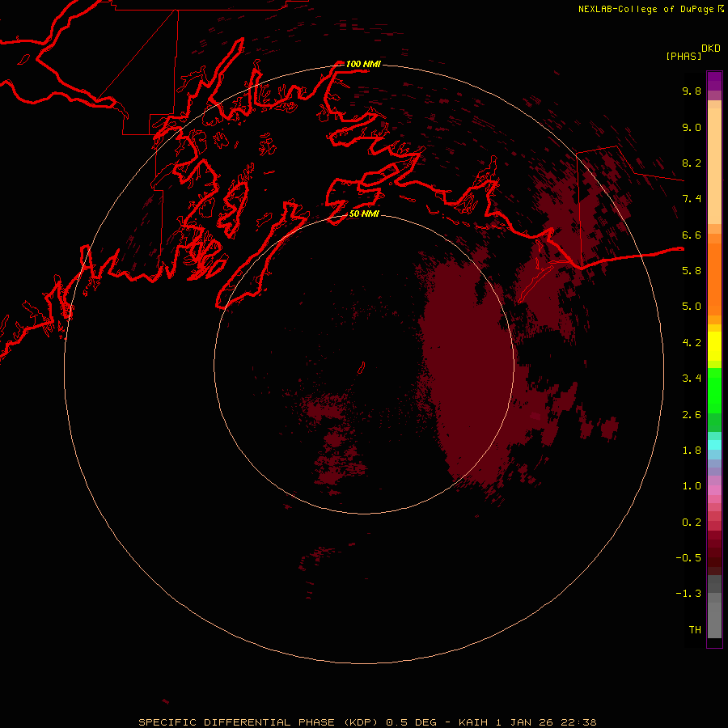Click the purple top segment of the color bar
This screenshot has height=728, width=728.
point(714,81)
